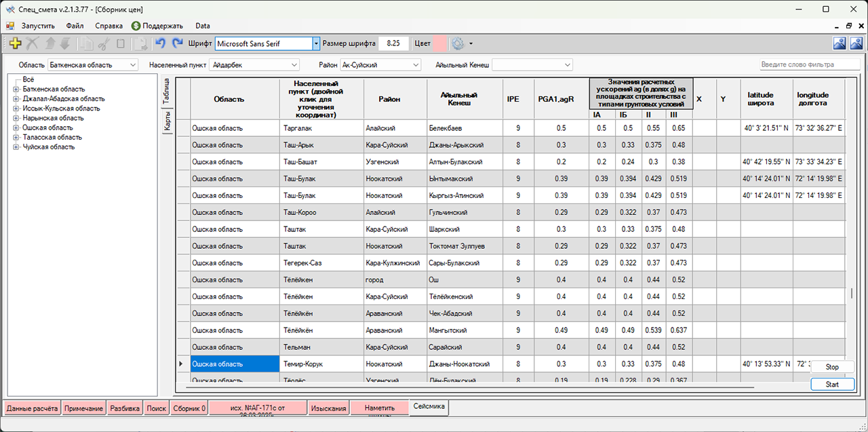868x432 pixels.
Task: Click the filter word input field
Action: (x=810, y=65)
